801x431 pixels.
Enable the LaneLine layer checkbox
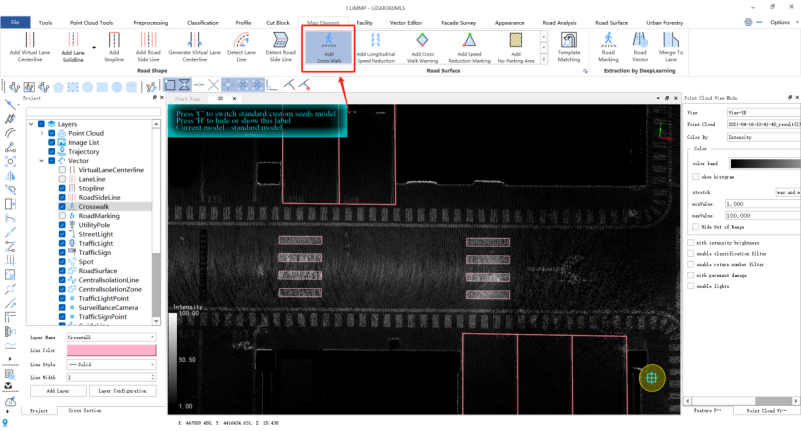[x=62, y=179]
